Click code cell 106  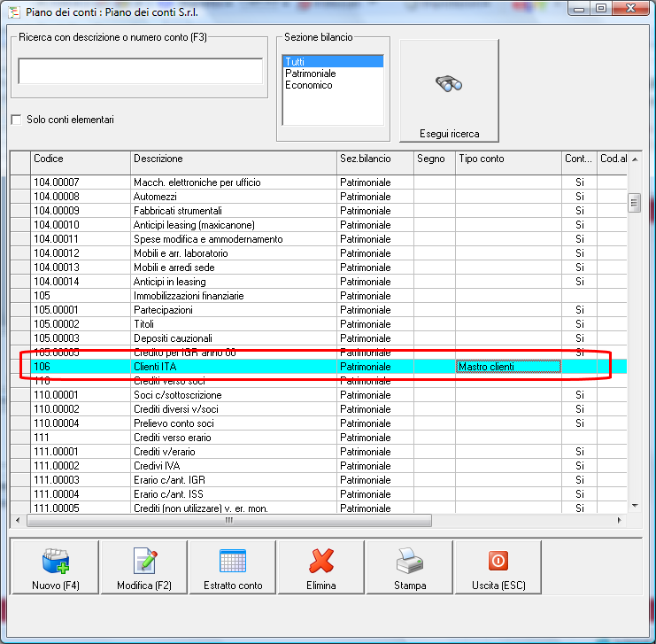click(81, 367)
